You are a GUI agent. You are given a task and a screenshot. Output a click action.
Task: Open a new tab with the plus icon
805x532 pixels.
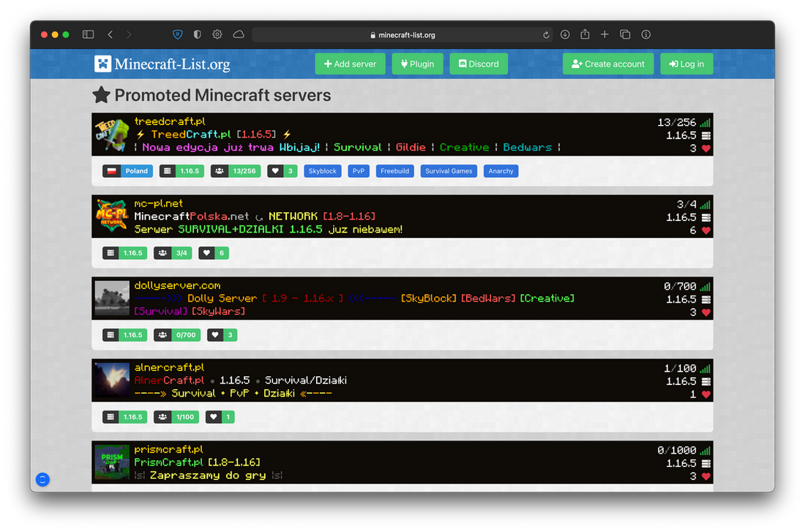604,34
